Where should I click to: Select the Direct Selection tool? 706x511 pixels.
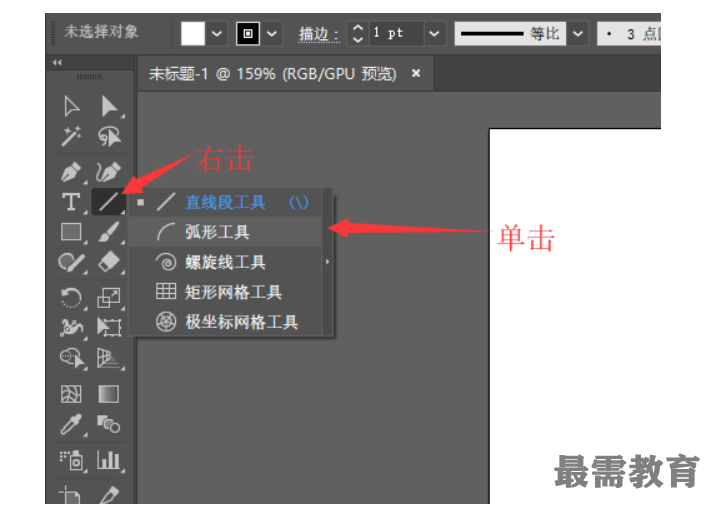[x=109, y=107]
